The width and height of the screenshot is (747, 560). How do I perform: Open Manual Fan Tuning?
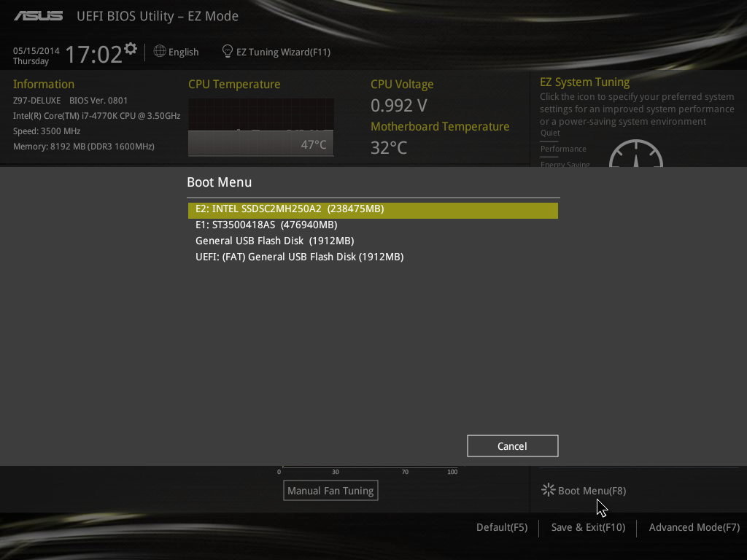click(330, 491)
